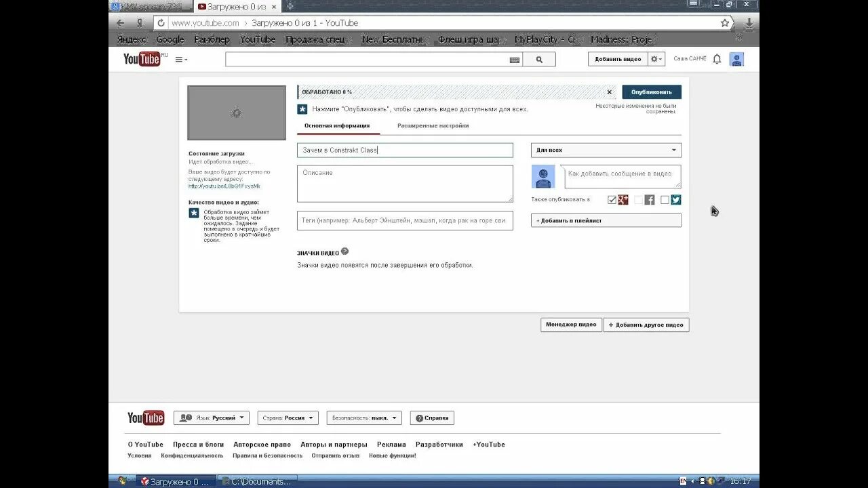Click the star icon beside publish hint
The image size is (868, 488).
point(302,108)
